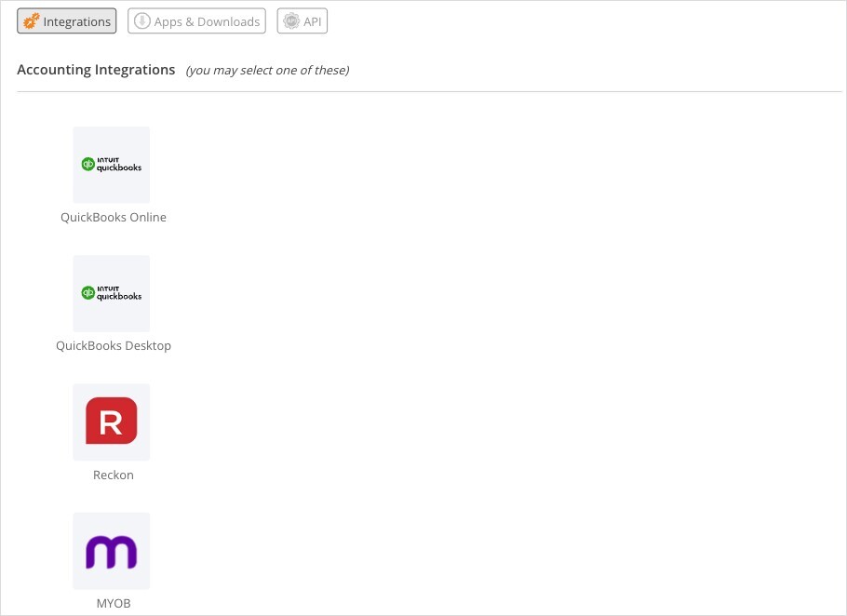Click the Accounting Integrations heading
847x616 pixels.
96,70
